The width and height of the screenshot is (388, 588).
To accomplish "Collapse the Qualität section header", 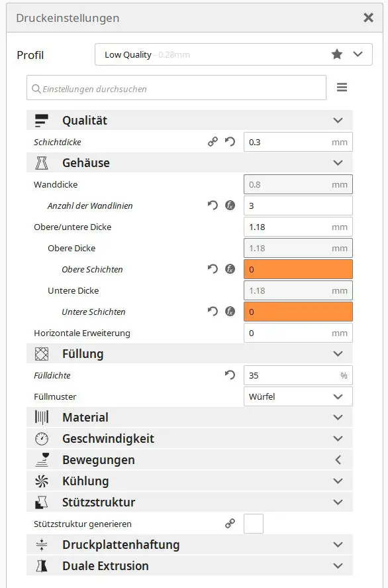I will pos(189,121).
